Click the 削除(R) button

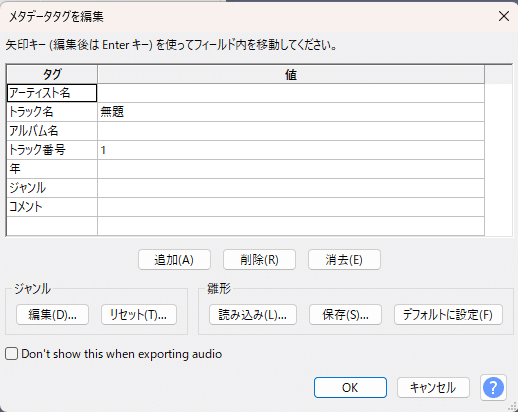(x=259, y=260)
